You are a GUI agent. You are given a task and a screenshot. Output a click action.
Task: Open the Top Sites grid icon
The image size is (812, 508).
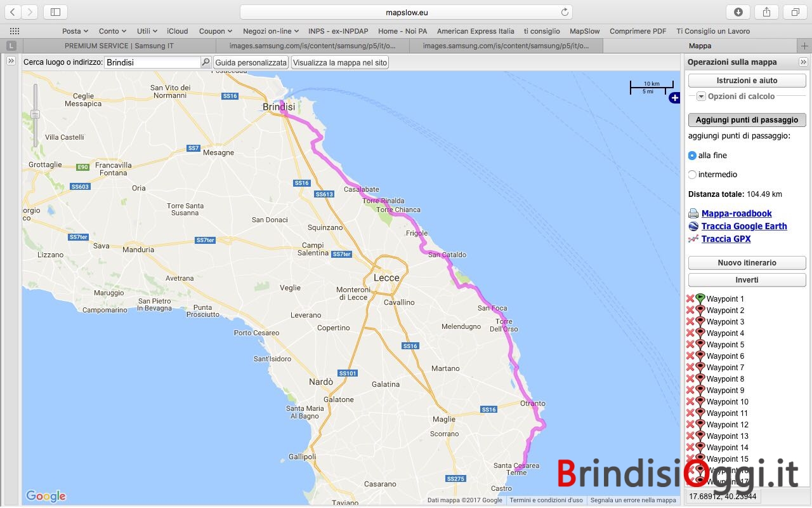14,31
